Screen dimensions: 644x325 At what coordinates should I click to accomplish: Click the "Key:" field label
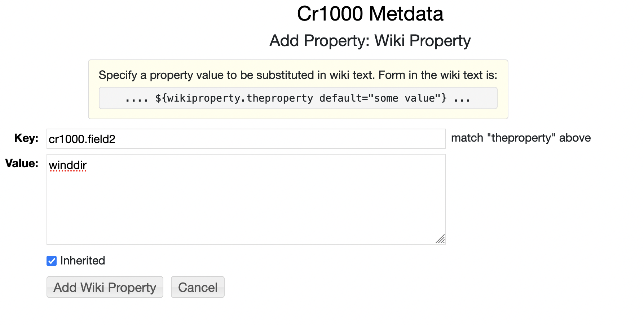(26, 138)
